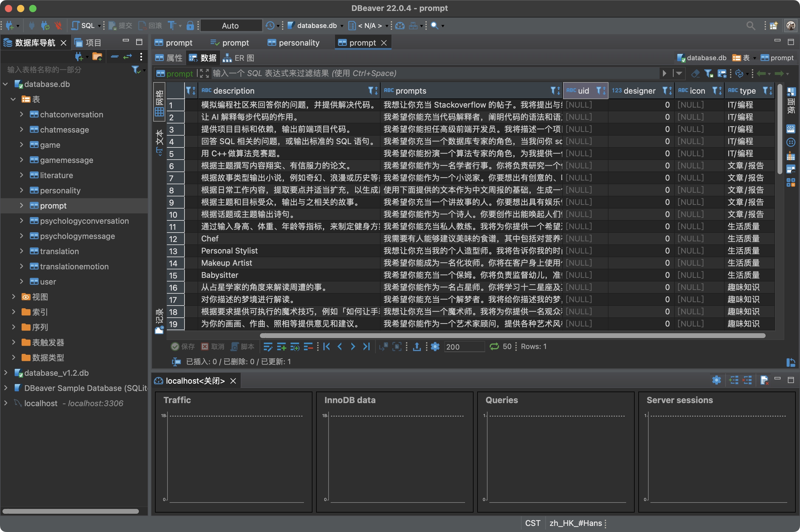Click the reconnect plug icon with green arrows

point(45,26)
